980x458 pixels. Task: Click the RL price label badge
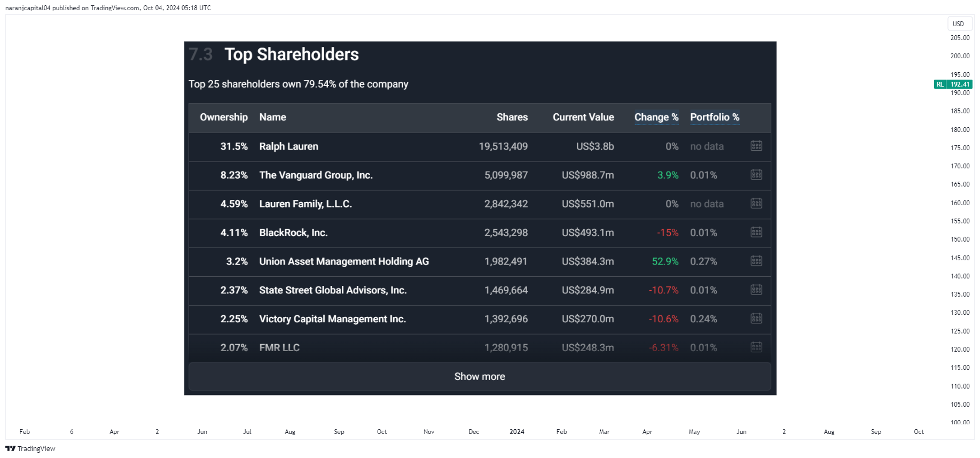click(x=939, y=84)
